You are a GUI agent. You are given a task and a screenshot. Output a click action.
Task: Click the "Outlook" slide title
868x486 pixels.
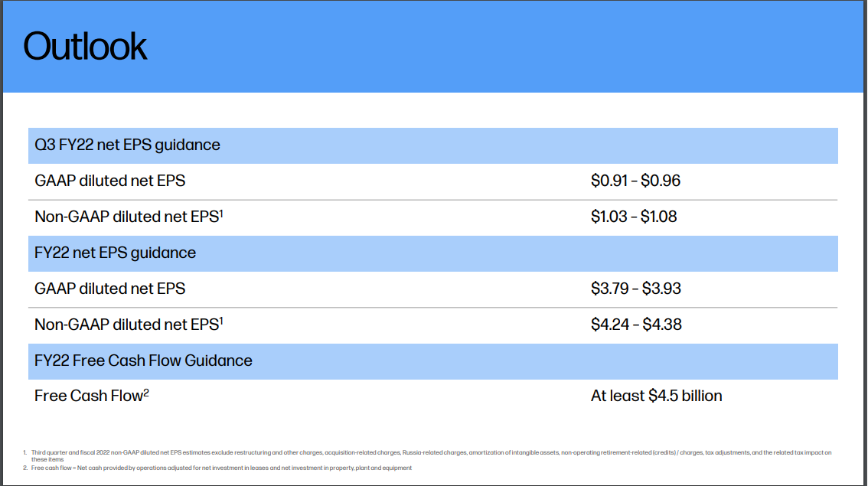click(x=85, y=47)
